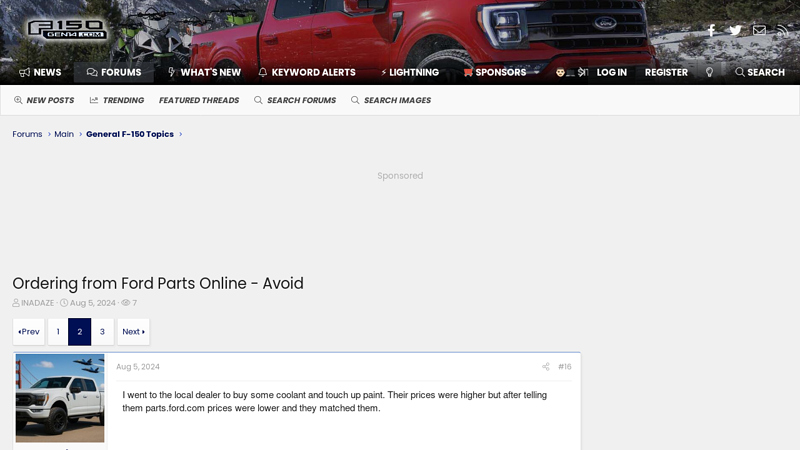The image size is (800, 450).
Task: View New Posts
Action: point(44,101)
